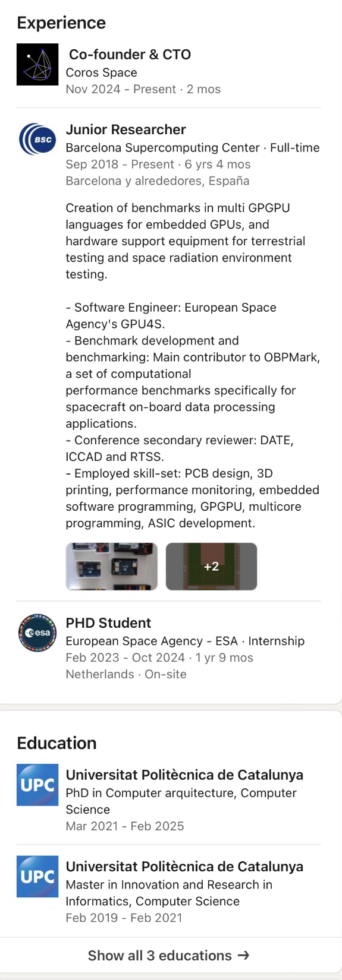Screen dimensions: 342x980
Task: Open the UPC logo next to Master entry
Action: 37,876
